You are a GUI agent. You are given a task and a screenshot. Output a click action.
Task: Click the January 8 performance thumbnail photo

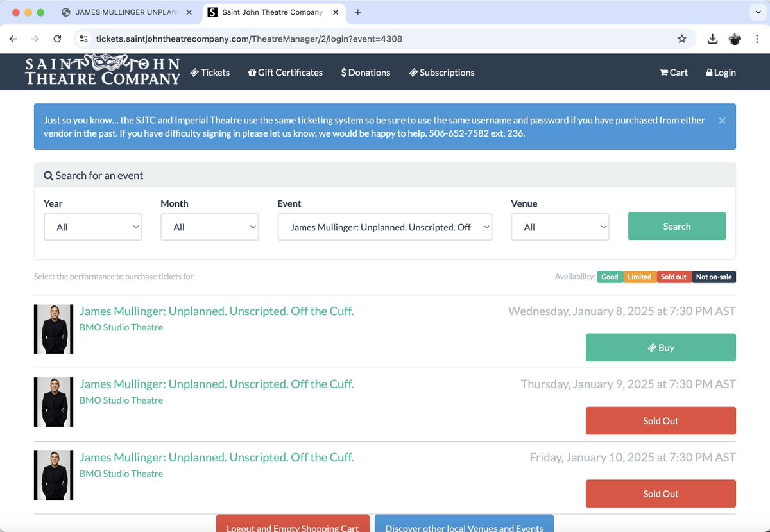pos(53,329)
